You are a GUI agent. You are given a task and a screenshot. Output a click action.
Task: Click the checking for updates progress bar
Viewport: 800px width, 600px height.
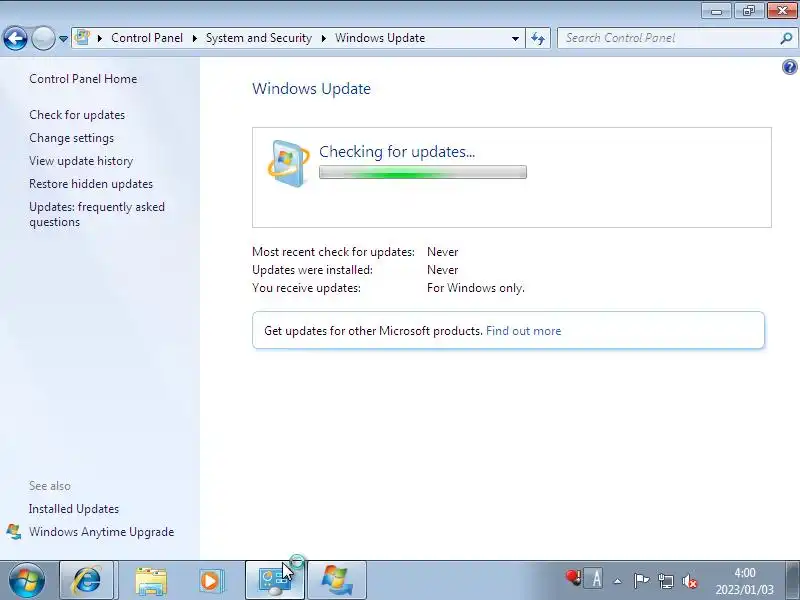423,172
